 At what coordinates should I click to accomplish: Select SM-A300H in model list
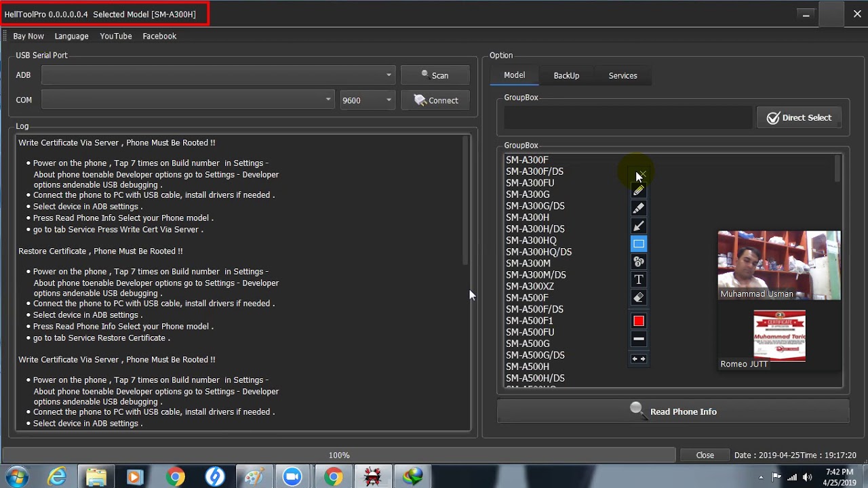pos(528,218)
